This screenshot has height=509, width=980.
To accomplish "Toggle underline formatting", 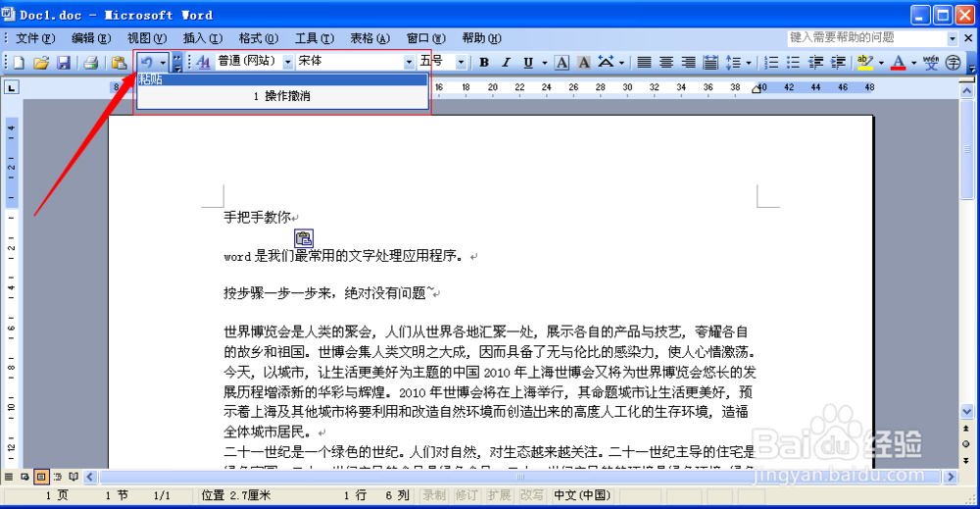I will (x=528, y=63).
